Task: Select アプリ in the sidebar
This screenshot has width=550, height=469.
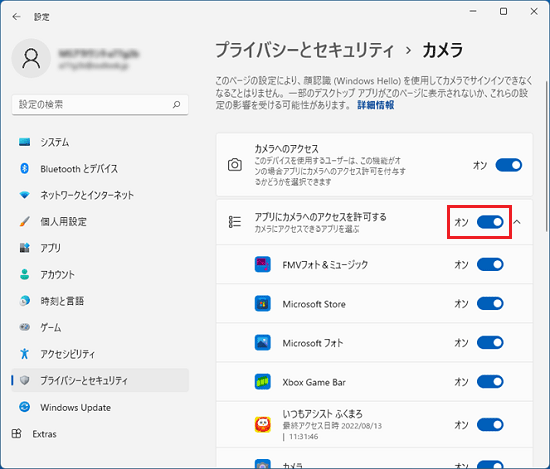Action: [100, 248]
